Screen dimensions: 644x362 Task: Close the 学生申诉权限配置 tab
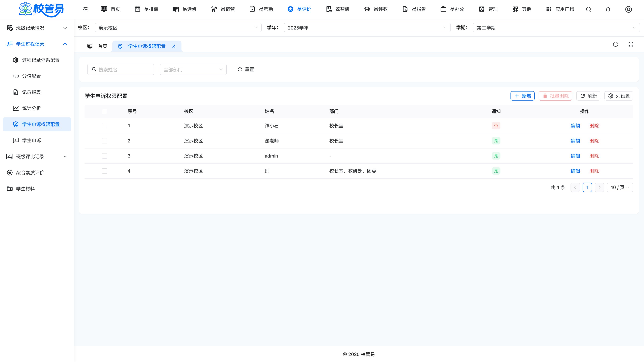174,46
